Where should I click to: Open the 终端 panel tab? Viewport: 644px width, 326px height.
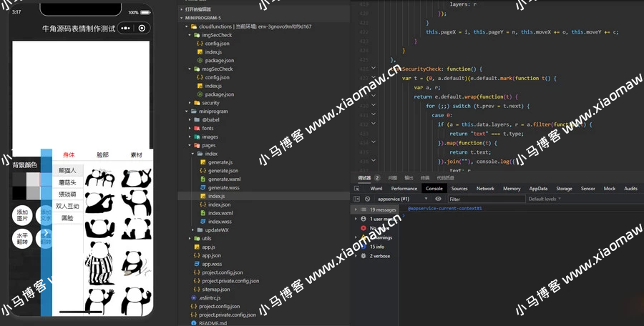(424, 178)
